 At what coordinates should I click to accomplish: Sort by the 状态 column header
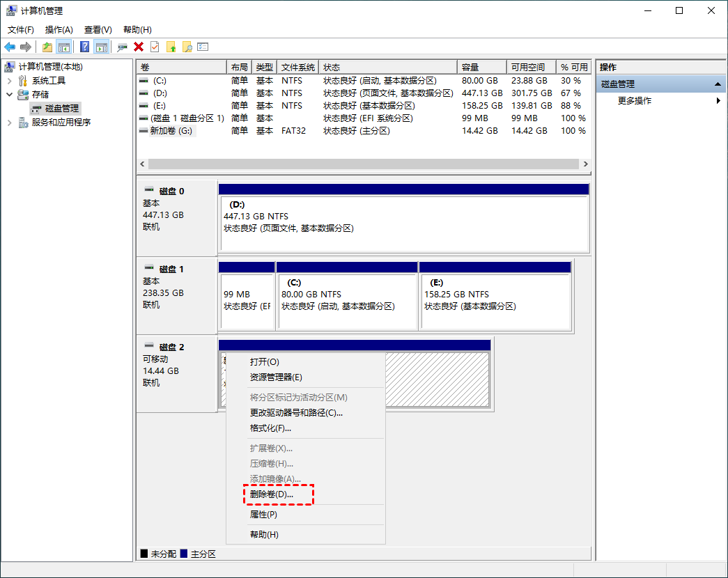coord(387,68)
